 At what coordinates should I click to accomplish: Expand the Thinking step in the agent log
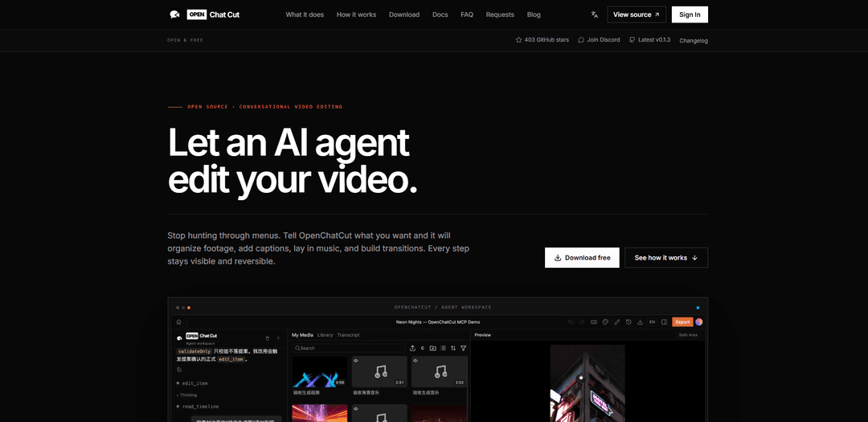(x=187, y=395)
